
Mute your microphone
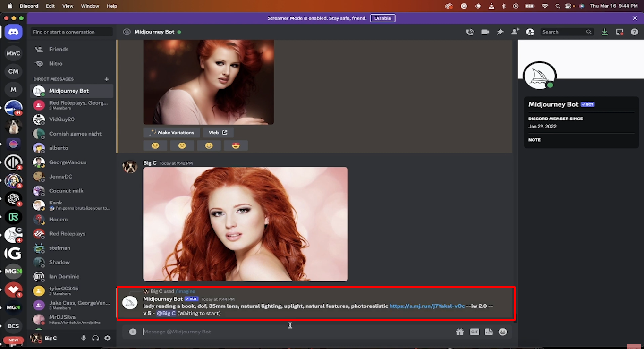[x=84, y=338]
